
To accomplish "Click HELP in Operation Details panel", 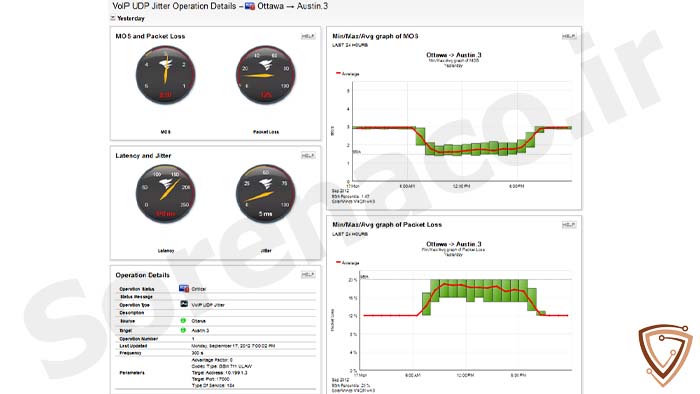I will point(308,274).
